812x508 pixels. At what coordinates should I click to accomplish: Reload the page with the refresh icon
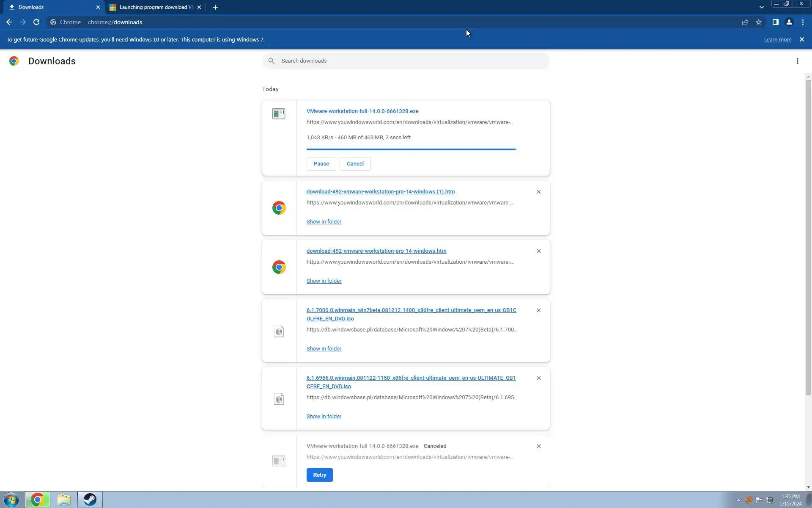click(36, 22)
